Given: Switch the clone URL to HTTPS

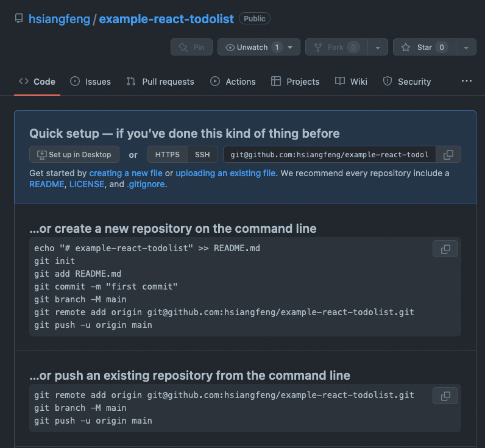Looking at the screenshot, I should [x=168, y=154].
